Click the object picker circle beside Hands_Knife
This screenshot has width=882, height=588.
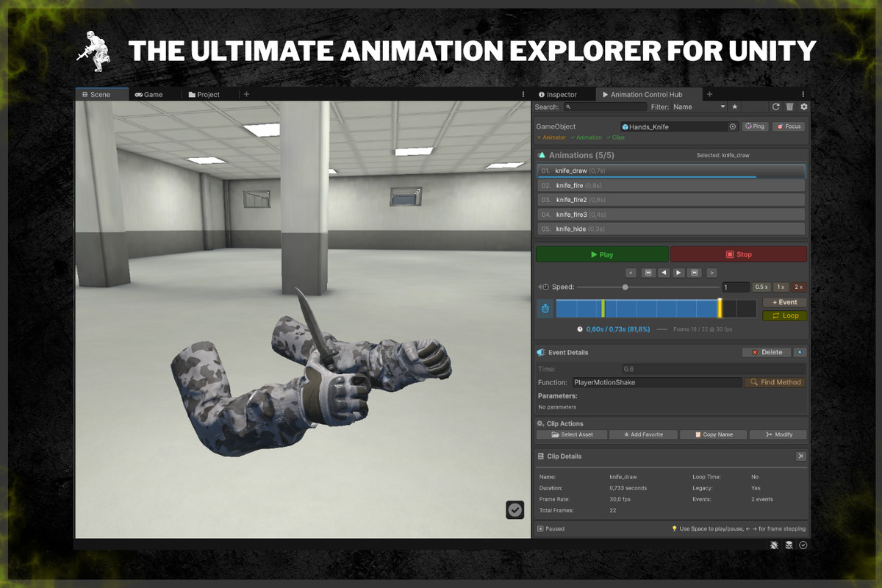(x=732, y=126)
